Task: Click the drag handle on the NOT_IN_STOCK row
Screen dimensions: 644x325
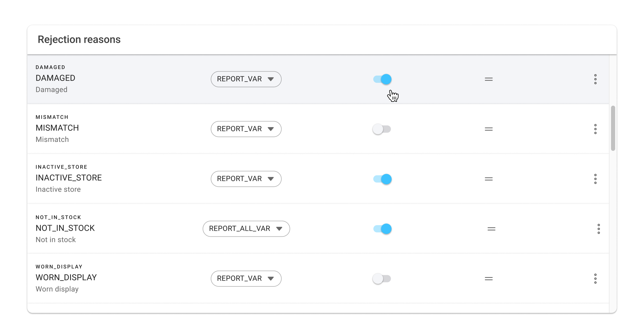Action: (x=491, y=229)
